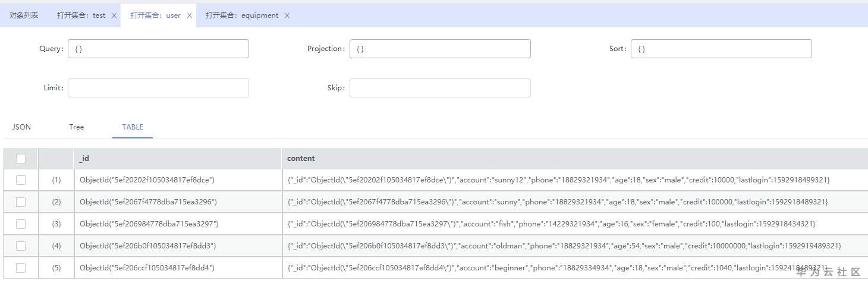This screenshot has width=868, height=287.
Task: Click the _id column header
Action: tap(178, 159)
